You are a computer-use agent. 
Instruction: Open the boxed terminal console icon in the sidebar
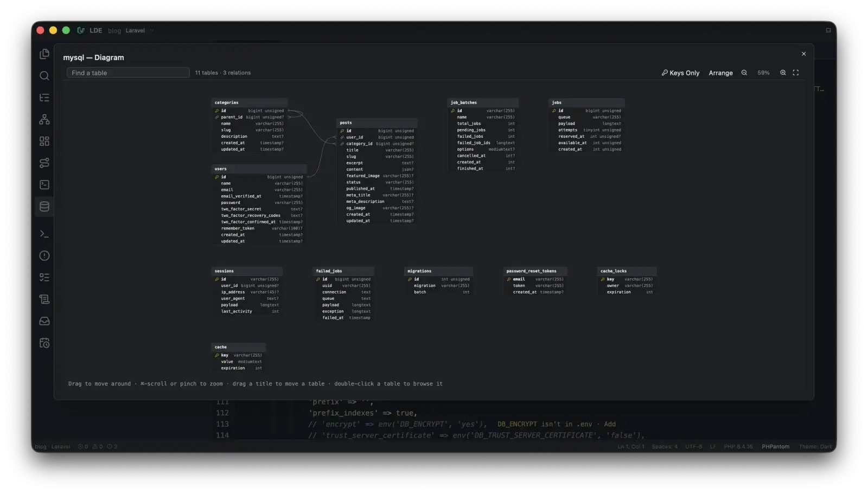click(x=44, y=185)
